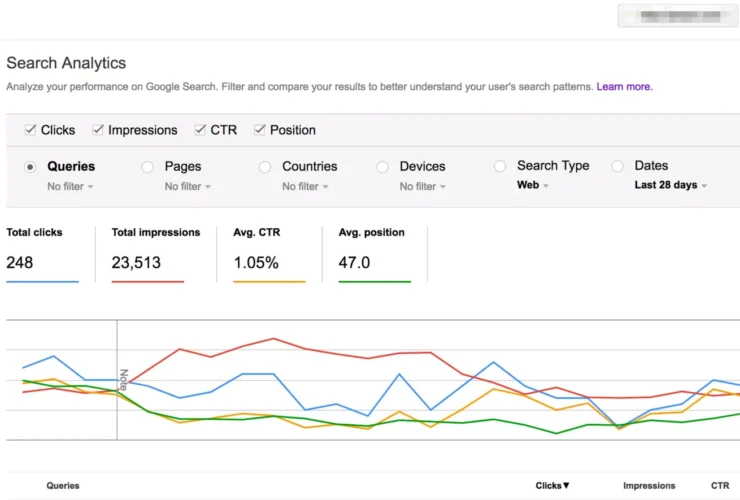The image size is (740, 500).
Task: Open the Queries No filter dropdown
Action: click(70, 186)
